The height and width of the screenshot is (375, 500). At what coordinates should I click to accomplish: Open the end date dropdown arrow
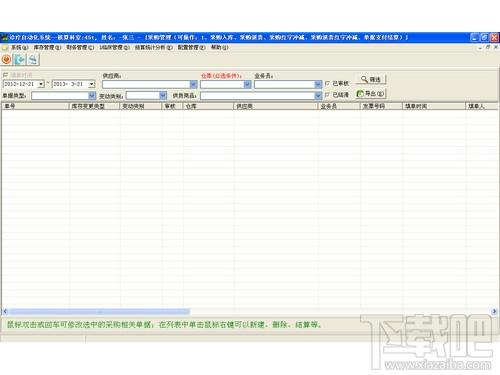pyautogui.click(x=92, y=84)
